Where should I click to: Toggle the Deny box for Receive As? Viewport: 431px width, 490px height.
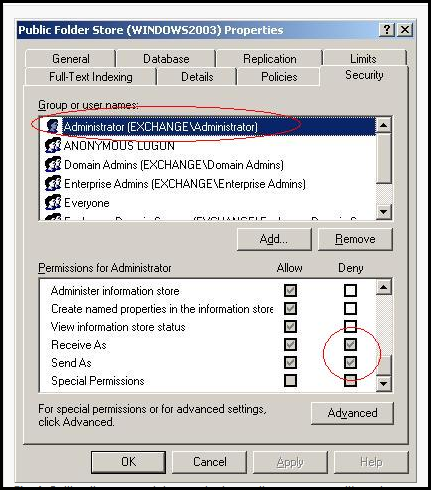[350, 344]
